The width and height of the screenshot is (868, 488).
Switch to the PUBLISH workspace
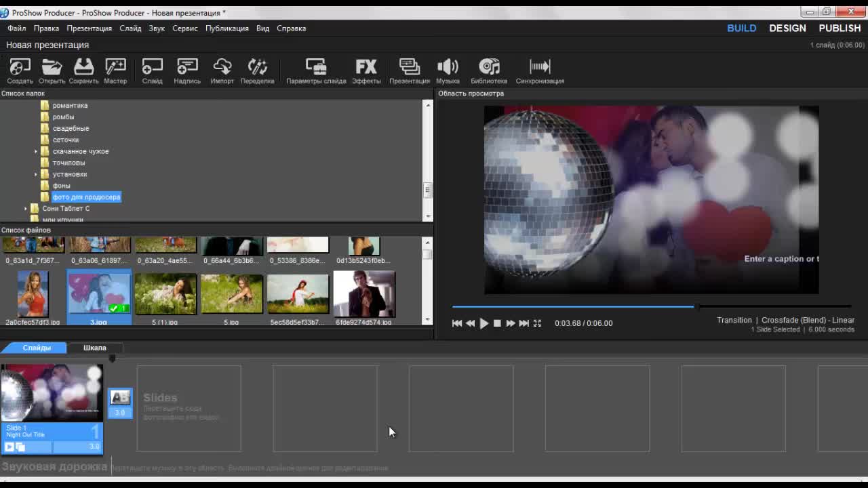tap(840, 28)
